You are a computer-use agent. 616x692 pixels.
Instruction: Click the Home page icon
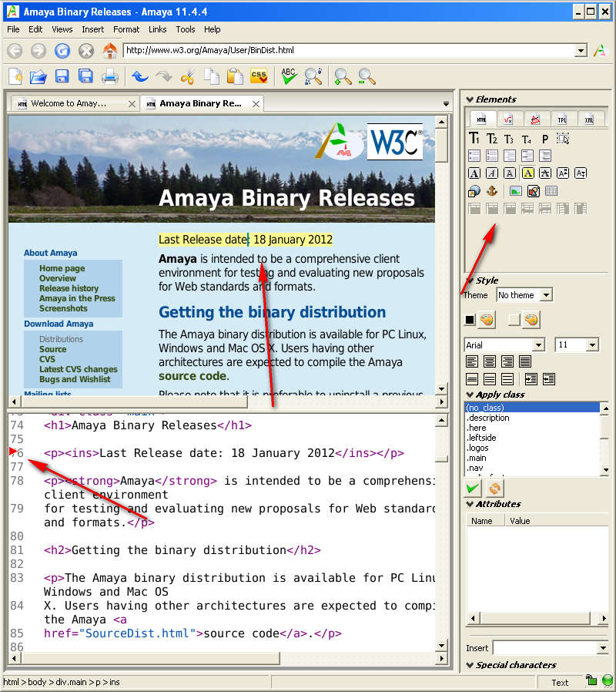point(110,51)
